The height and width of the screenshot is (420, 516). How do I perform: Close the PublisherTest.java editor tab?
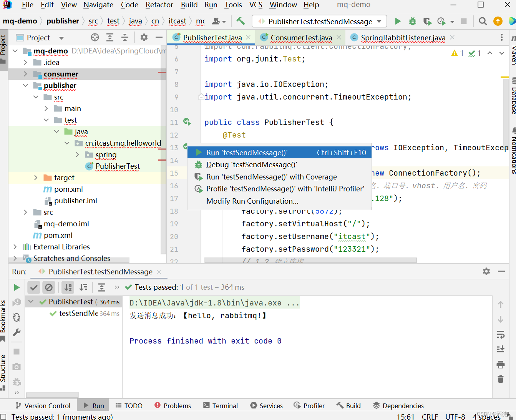(x=248, y=37)
